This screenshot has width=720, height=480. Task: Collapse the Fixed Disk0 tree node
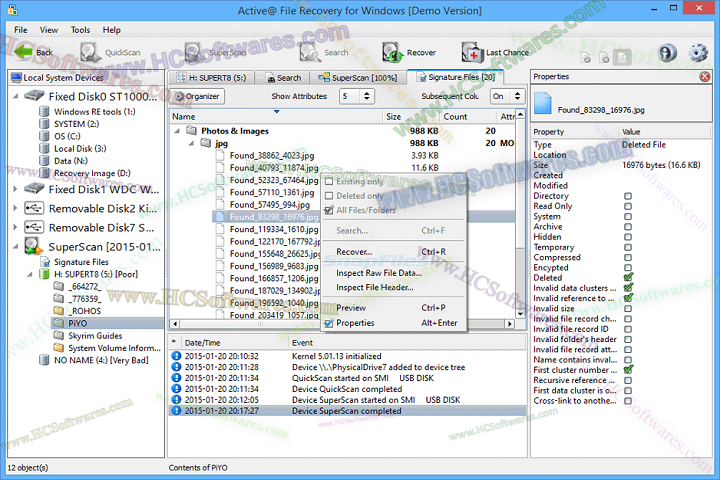click(x=16, y=96)
